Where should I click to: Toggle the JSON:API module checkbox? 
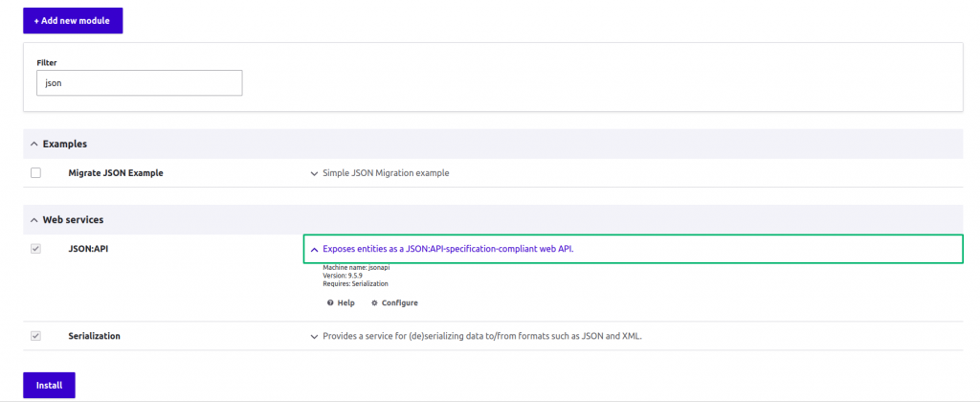tap(36, 249)
